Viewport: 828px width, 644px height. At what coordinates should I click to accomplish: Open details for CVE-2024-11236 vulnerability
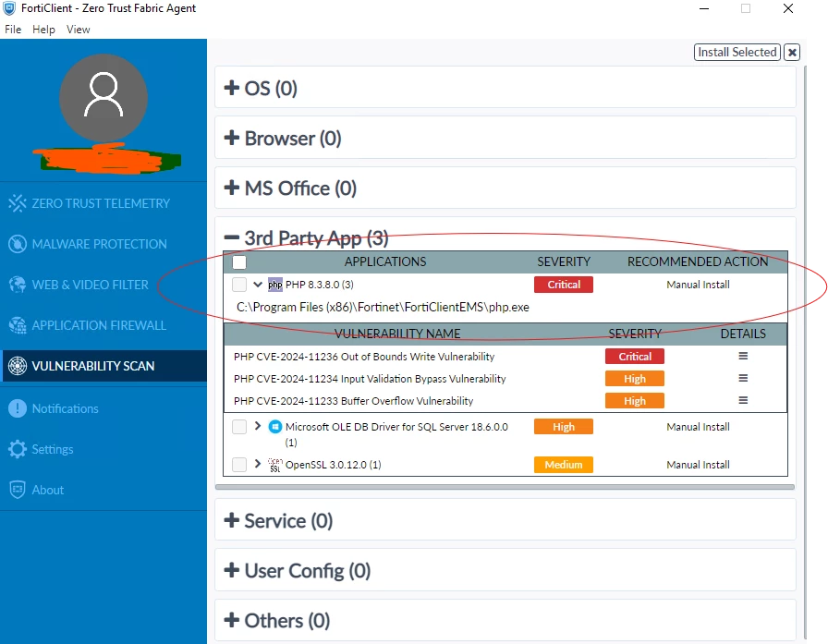743,357
